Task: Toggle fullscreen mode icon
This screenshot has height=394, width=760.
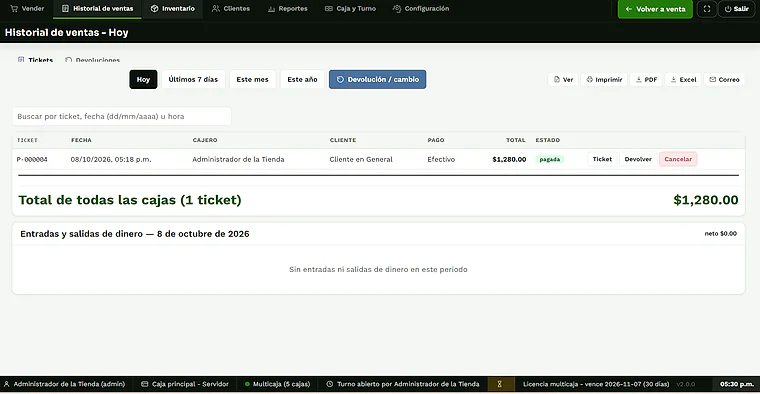Action: click(x=707, y=9)
